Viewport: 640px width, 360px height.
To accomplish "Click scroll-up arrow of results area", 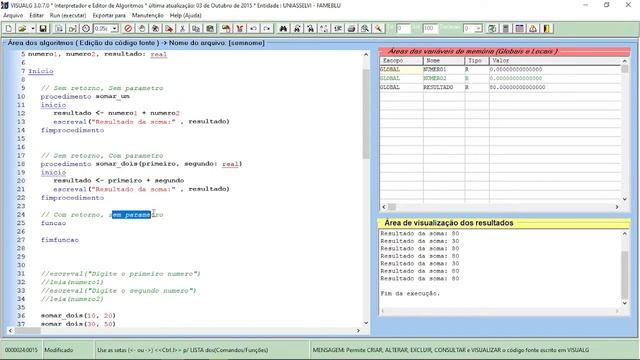I will tap(624, 233).
